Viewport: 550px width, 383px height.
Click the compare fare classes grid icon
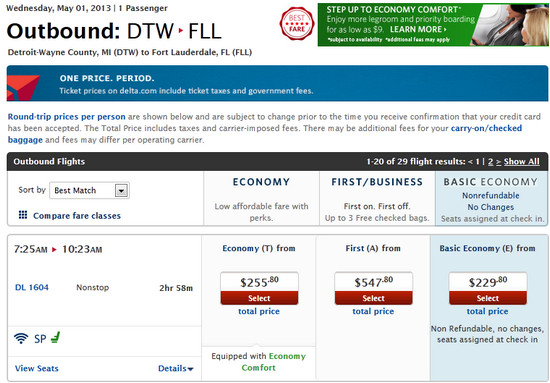pyautogui.click(x=23, y=215)
